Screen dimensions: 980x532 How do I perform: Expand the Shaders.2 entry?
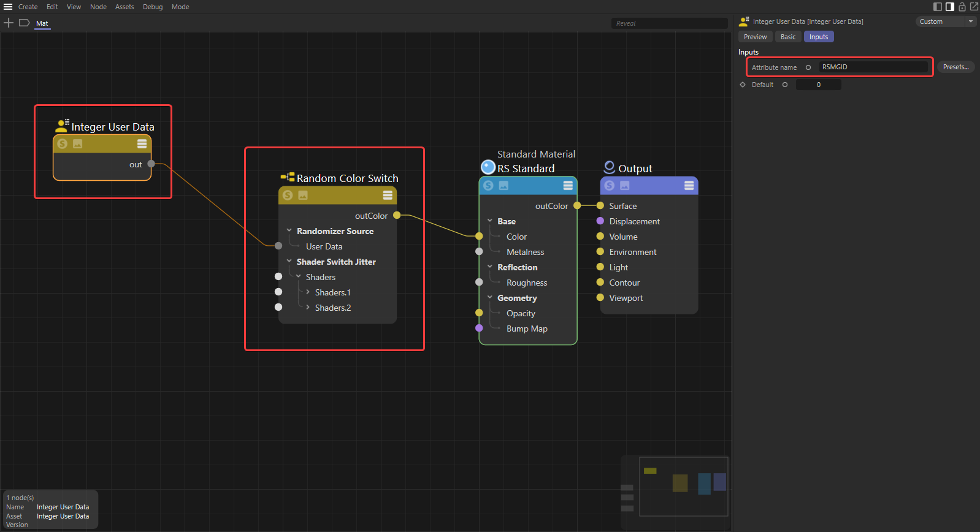tap(308, 307)
